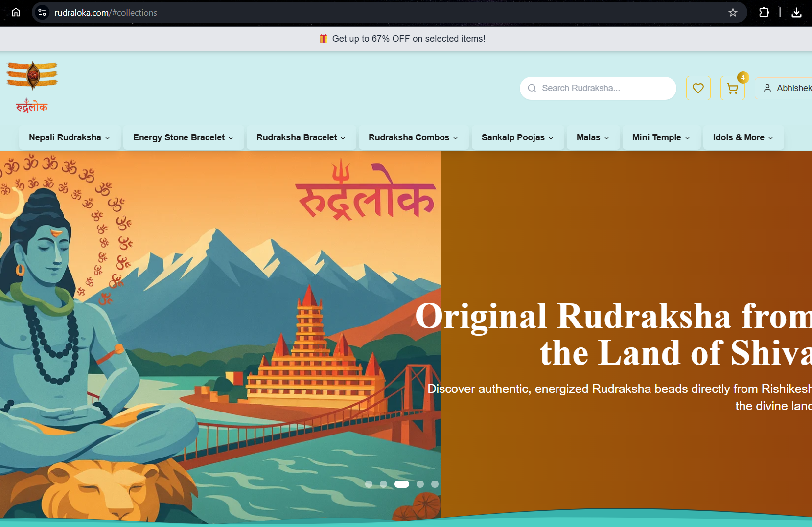812x527 pixels.
Task: Open site information icon in address bar
Action: pos(42,12)
